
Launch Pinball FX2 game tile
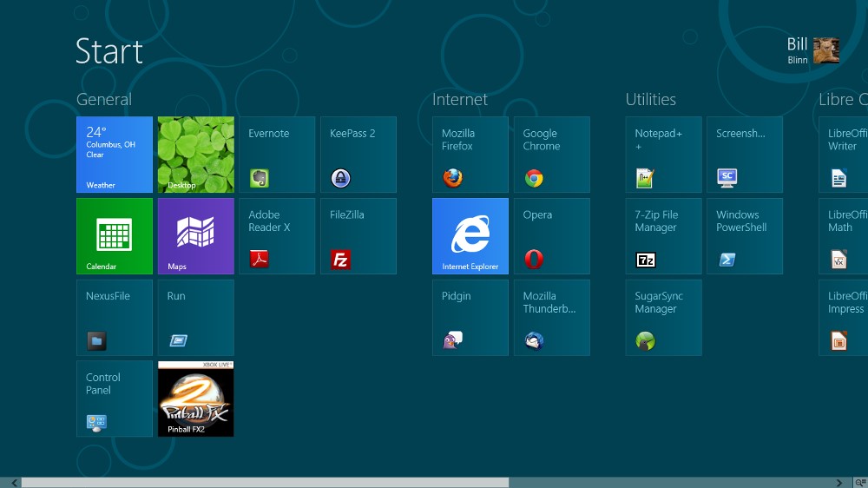(x=196, y=399)
